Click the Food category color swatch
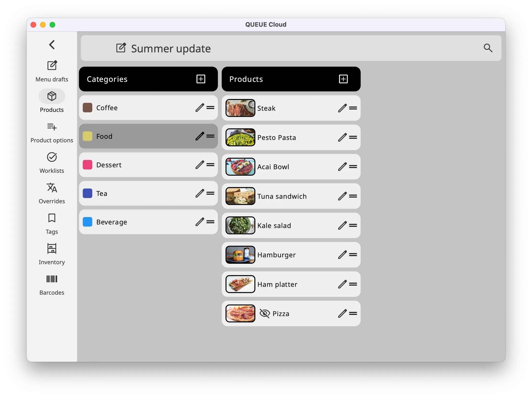Screen dimensions: 532x397 coord(88,136)
